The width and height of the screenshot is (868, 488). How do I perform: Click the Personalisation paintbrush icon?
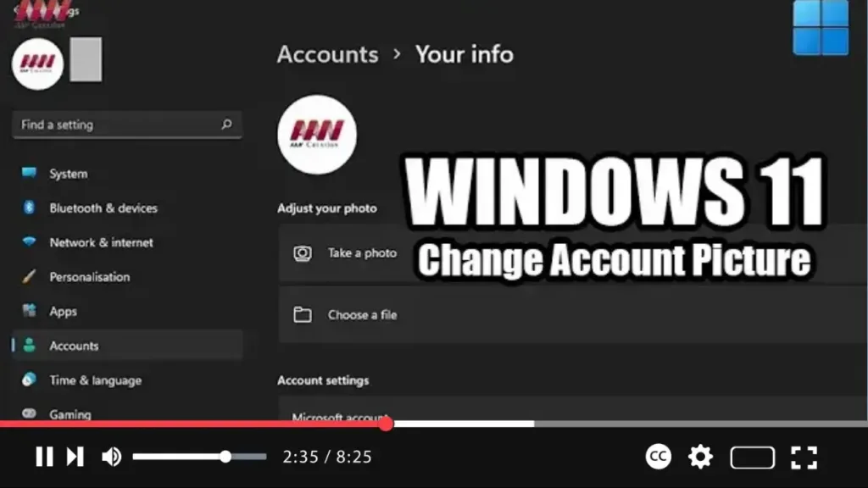tap(30, 277)
